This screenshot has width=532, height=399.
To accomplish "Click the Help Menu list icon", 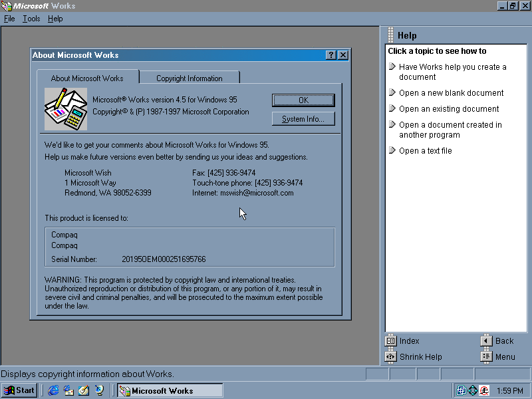I will (x=486, y=356).
